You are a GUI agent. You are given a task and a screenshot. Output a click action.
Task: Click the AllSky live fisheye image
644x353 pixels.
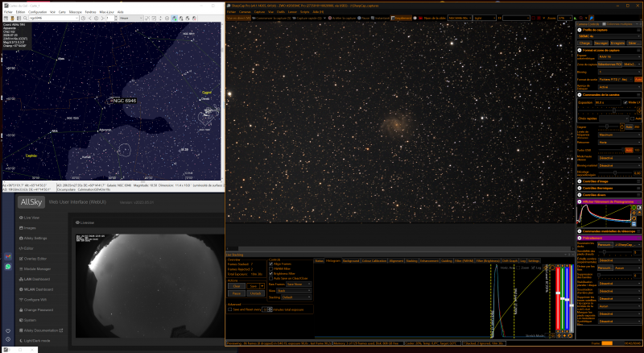[150, 286]
